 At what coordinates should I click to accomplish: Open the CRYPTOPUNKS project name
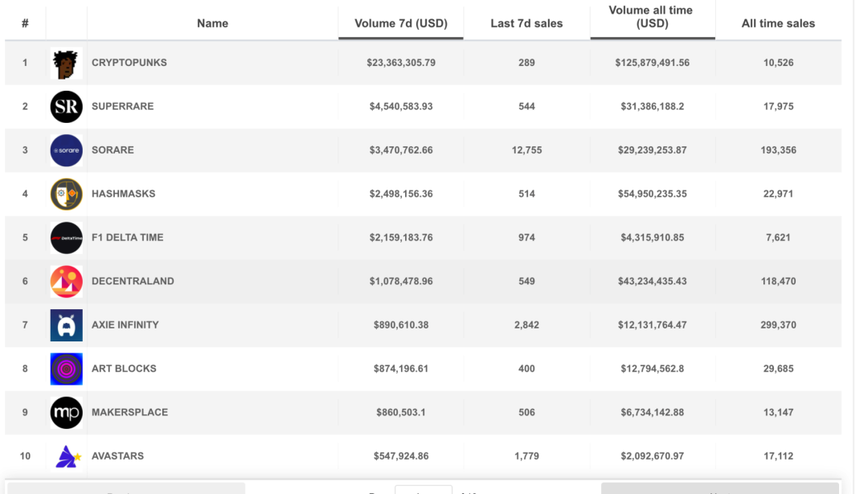(129, 63)
